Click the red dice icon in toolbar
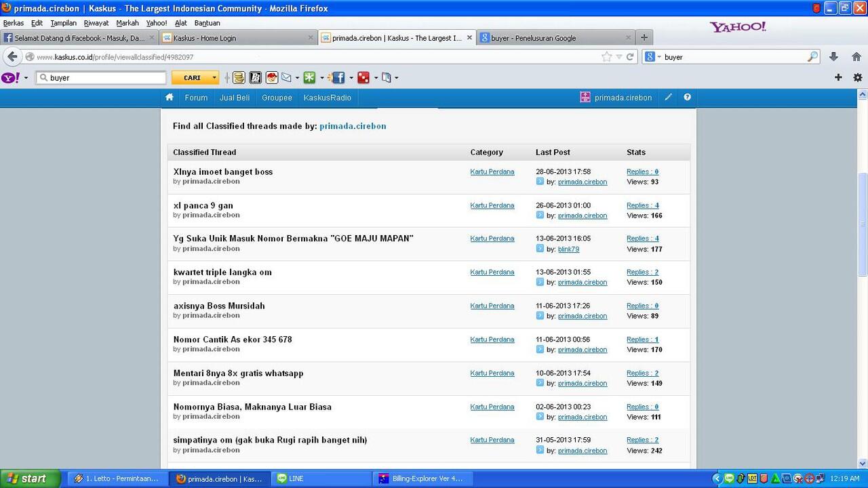 coord(363,78)
